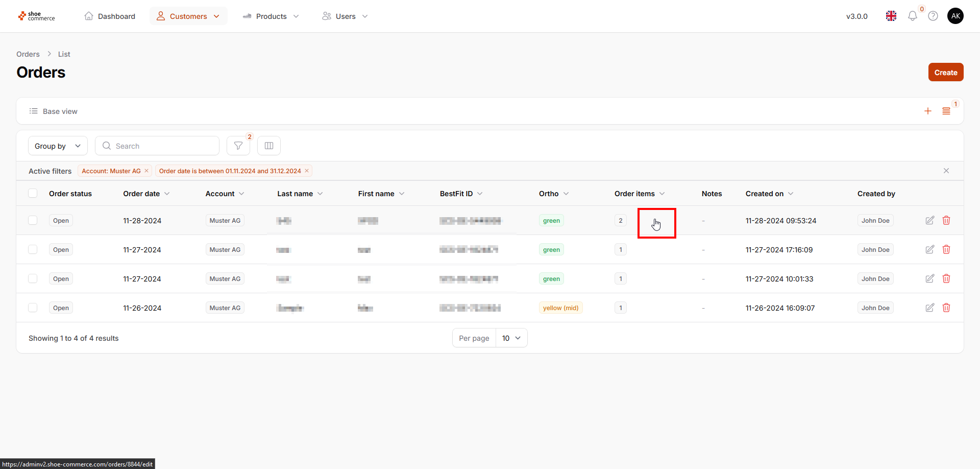Click John Doe in the 11-26-2024 row
980x469 pixels.
tap(875, 308)
